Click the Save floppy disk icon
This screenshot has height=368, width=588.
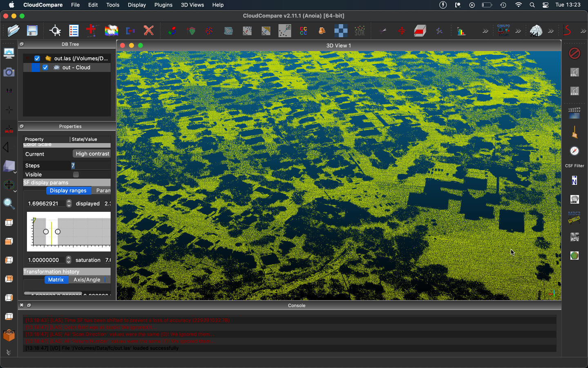pyautogui.click(x=32, y=31)
